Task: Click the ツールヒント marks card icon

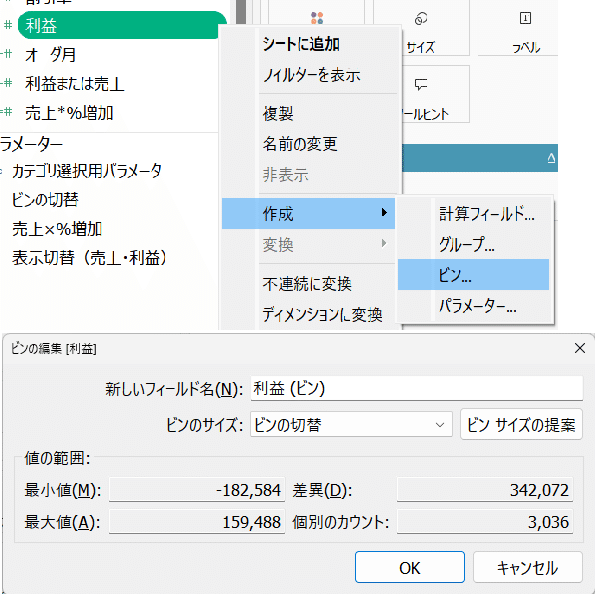Action: [x=421, y=84]
